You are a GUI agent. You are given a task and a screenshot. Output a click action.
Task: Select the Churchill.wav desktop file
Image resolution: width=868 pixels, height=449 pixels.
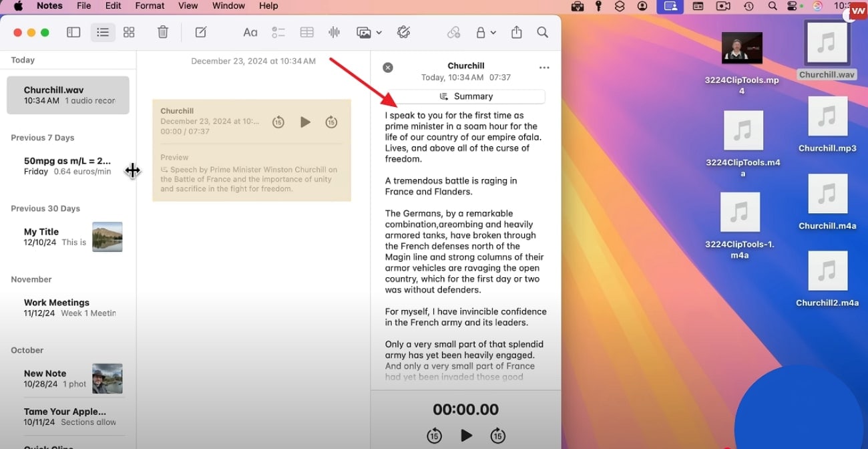pos(827,50)
